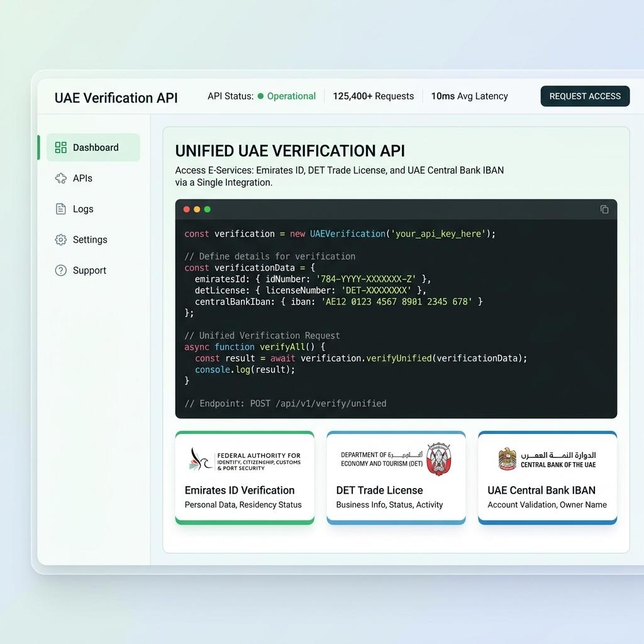
Task: Open the Emirates ID Verification card
Action: point(245,478)
